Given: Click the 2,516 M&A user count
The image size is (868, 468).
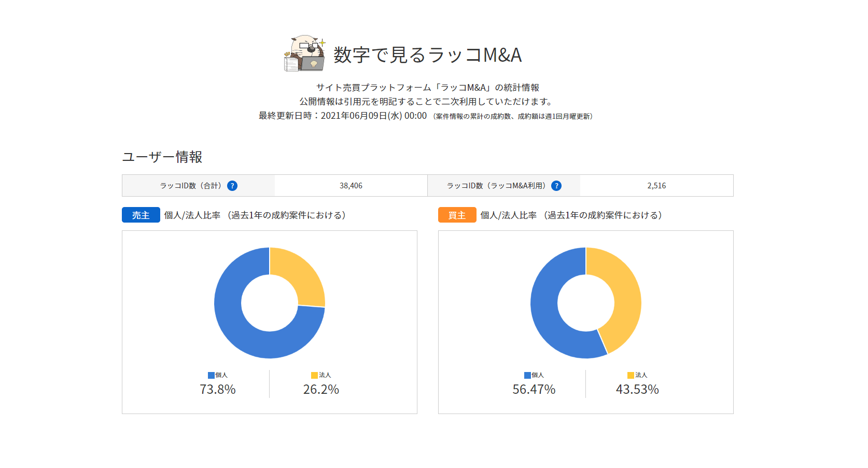Looking at the screenshot, I should point(656,186).
